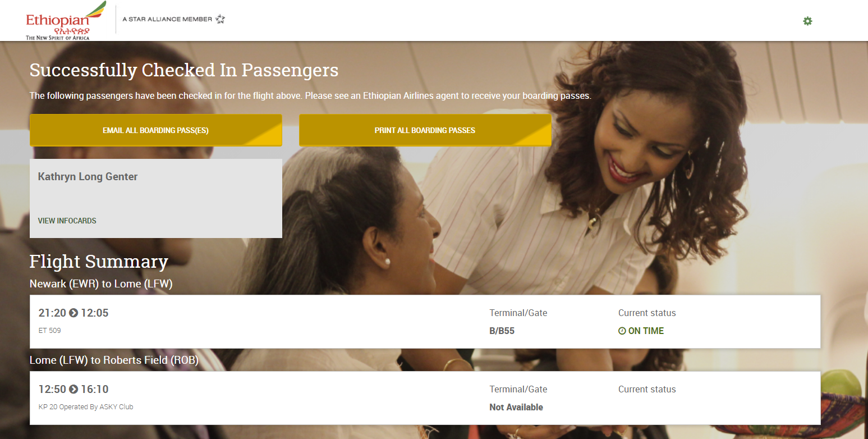Email all boarding passes
Image resolution: width=868 pixels, height=439 pixels.
[156, 130]
